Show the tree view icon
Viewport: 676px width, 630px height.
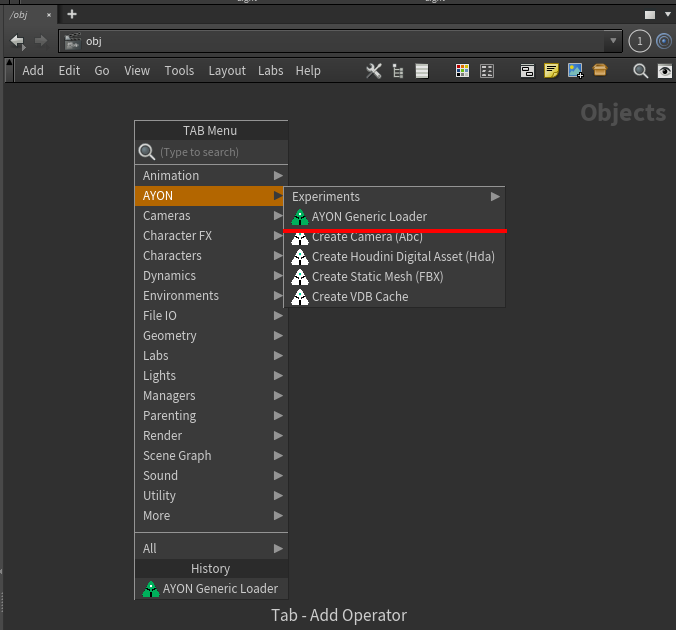398,71
